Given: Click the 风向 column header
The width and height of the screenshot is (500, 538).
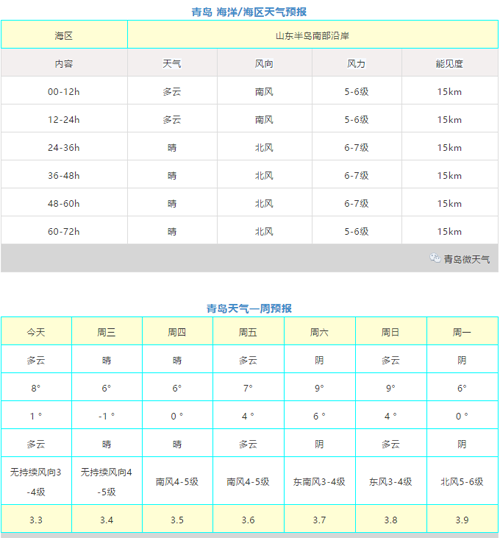Looking at the screenshot, I should coord(265,63).
